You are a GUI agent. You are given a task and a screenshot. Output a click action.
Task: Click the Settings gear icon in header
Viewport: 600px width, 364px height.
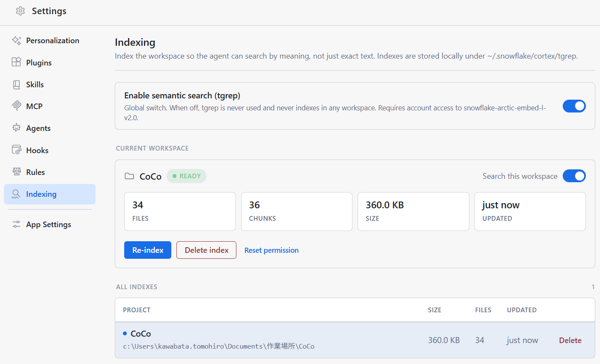(x=20, y=11)
